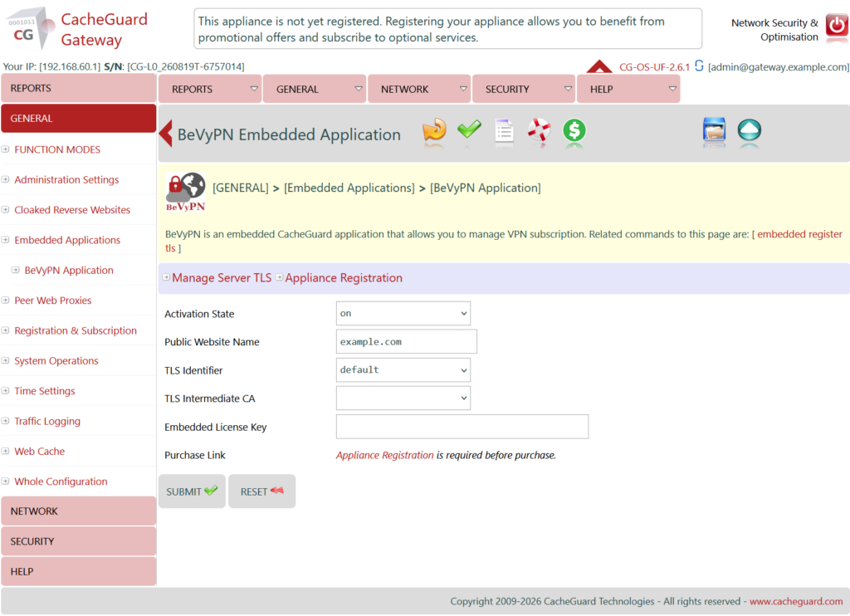Click the appliance not registered notice
The width and height of the screenshot is (850, 616).
pyautogui.click(x=447, y=29)
